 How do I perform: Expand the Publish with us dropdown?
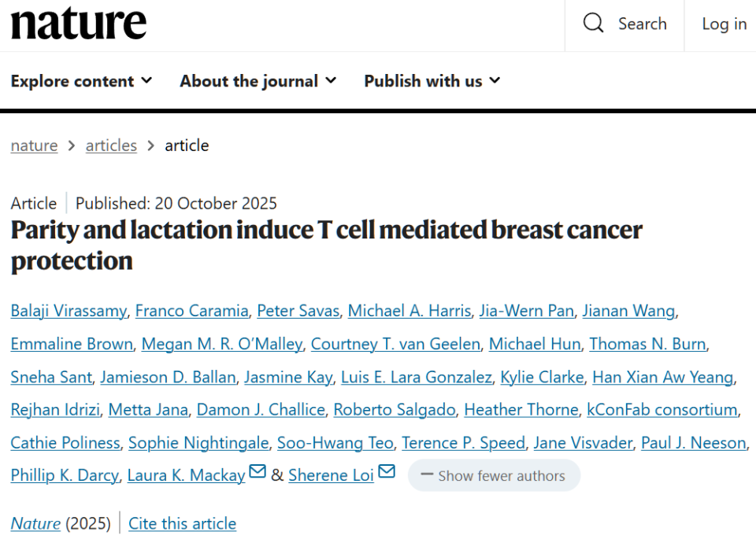coord(432,81)
